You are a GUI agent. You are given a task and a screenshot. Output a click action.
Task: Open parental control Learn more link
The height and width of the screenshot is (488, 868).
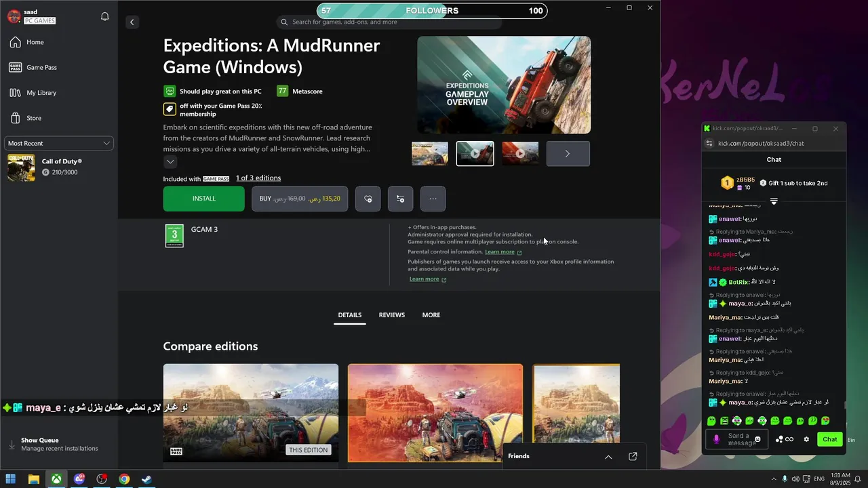point(503,251)
